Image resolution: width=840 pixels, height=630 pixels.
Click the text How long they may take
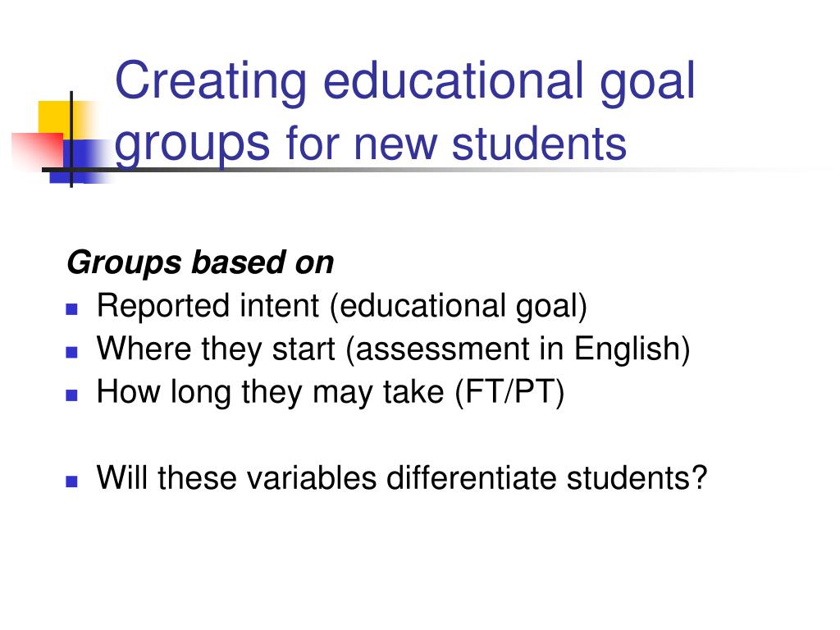[x=271, y=393]
